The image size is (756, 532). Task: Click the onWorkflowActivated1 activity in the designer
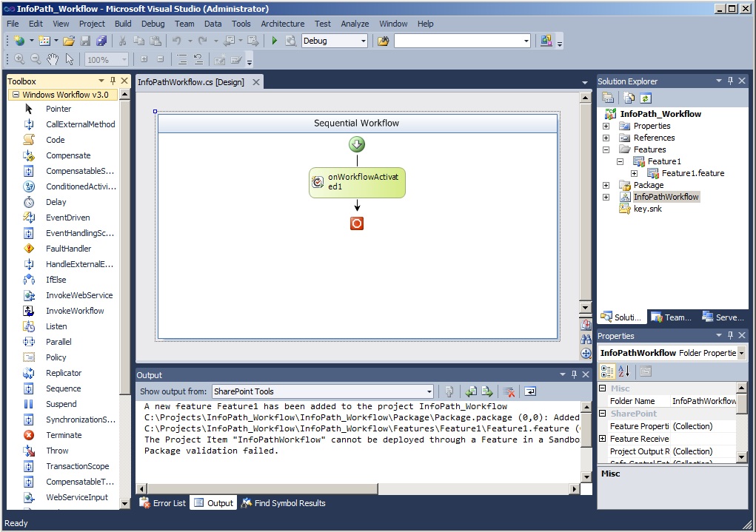357,182
